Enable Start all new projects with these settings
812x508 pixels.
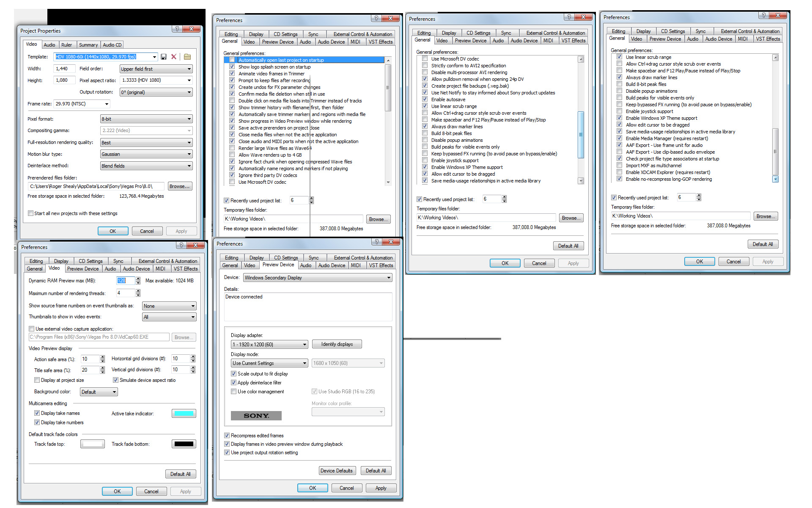click(31, 213)
